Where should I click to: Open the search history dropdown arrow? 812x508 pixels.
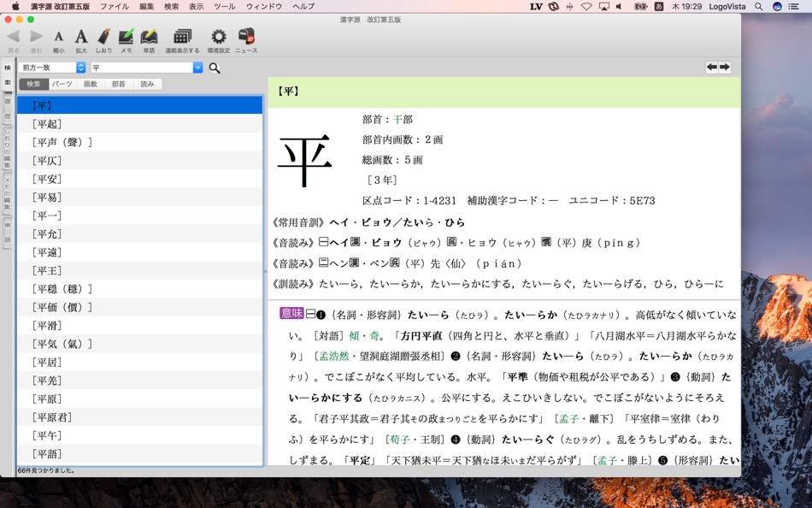click(197, 68)
